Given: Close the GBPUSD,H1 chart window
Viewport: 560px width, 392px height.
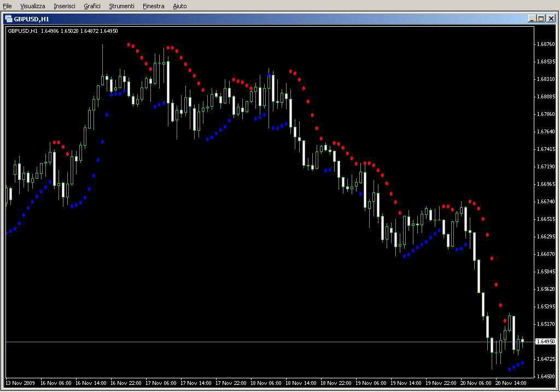Looking at the screenshot, I should 551,19.
